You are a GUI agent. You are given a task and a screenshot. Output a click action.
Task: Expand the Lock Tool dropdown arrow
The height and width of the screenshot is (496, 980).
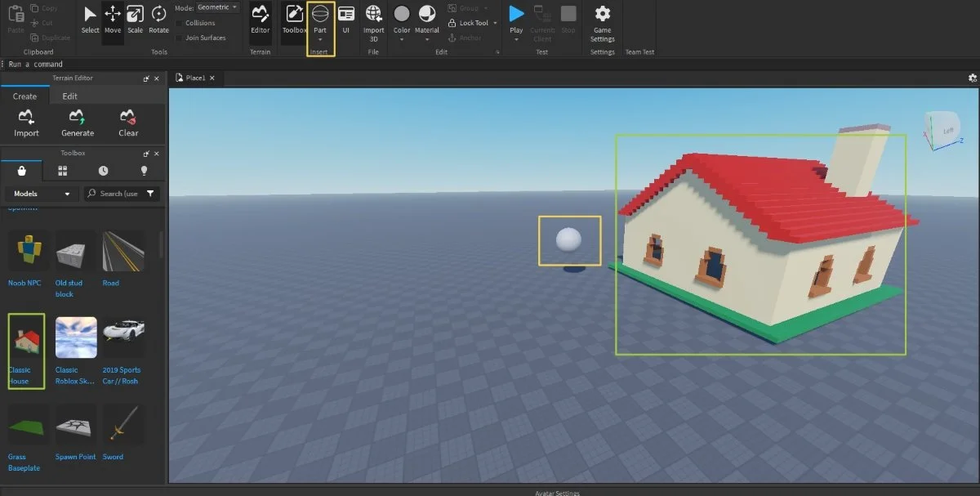495,23
